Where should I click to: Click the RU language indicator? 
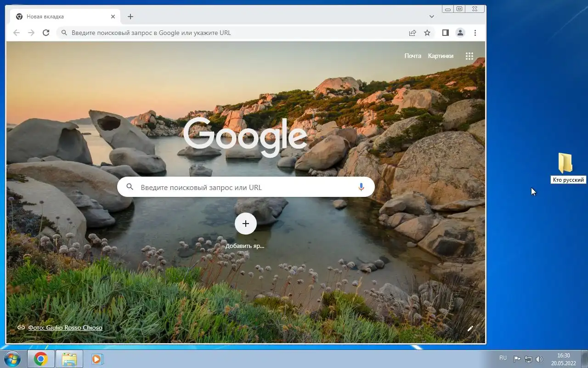point(503,358)
